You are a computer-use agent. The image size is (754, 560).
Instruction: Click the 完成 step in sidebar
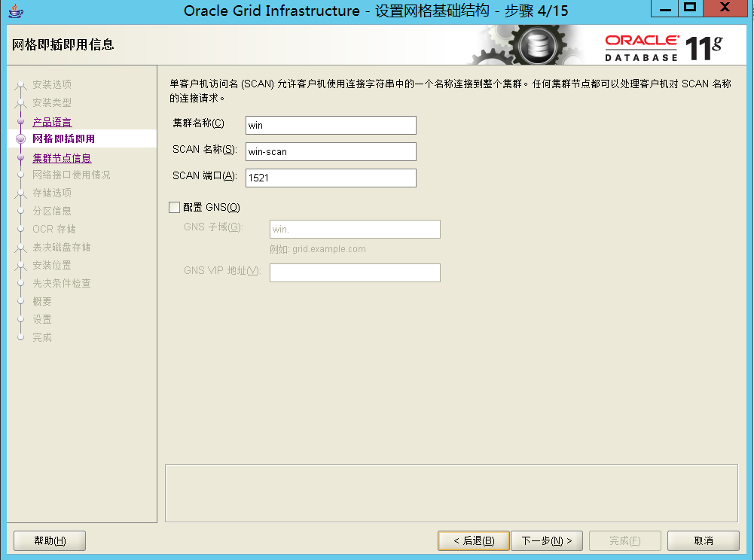click(42, 337)
